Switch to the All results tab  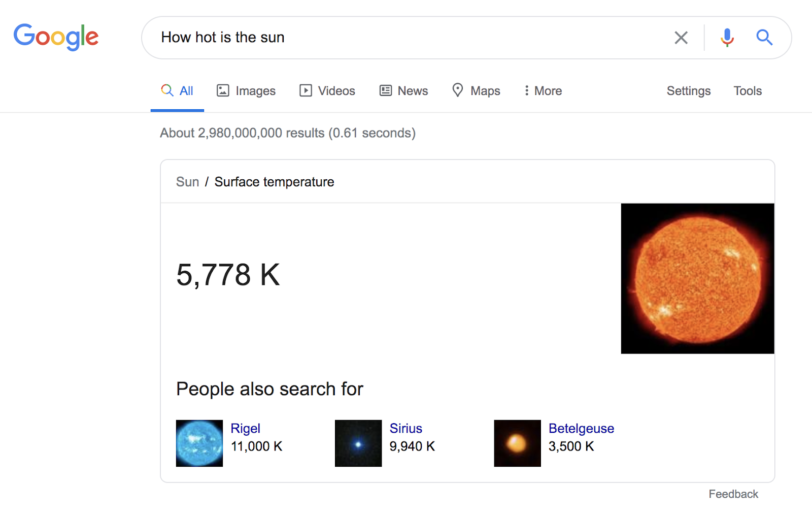coord(177,90)
